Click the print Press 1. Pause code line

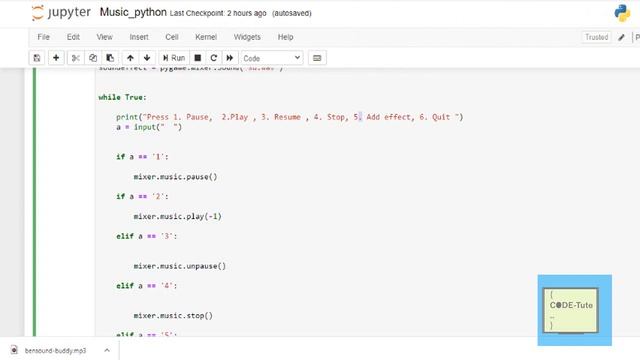[289, 117]
